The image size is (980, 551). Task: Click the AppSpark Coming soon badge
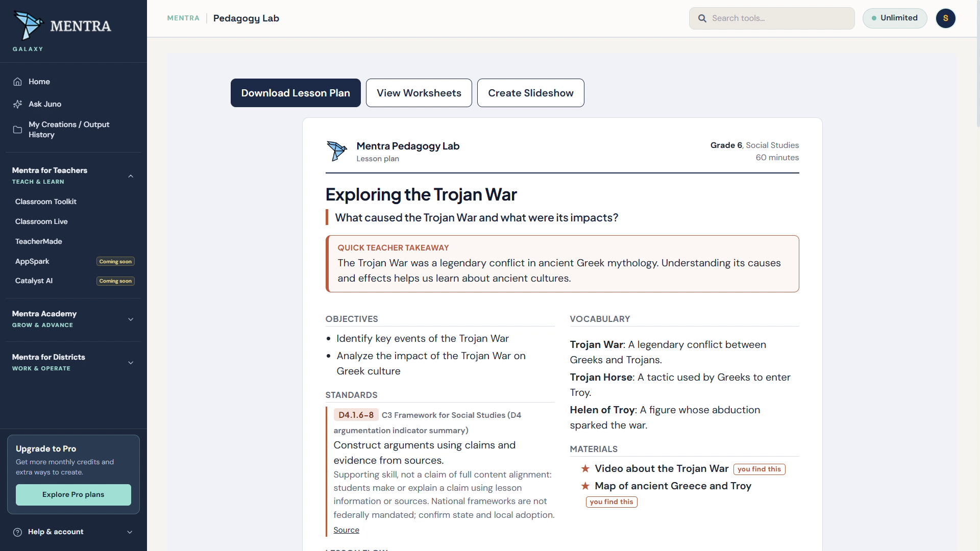tap(115, 262)
